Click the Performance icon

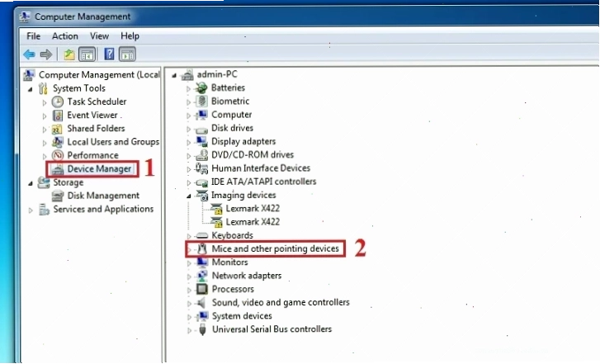[x=58, y=155]
